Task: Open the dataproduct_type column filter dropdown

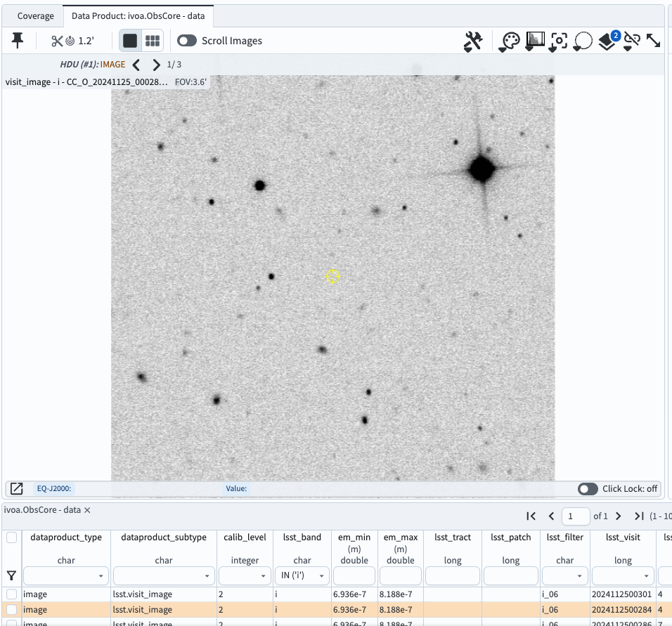Action: tap(65, 575)
